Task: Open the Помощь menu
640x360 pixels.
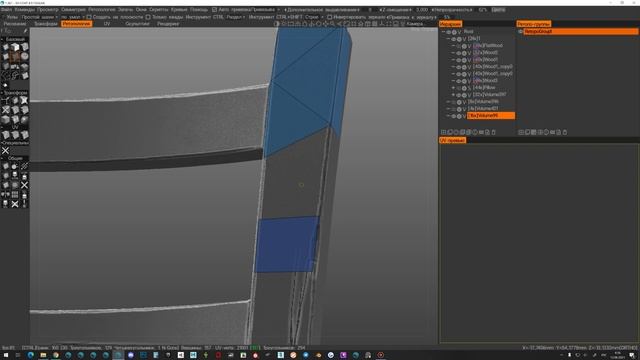Action: (199, 9)
